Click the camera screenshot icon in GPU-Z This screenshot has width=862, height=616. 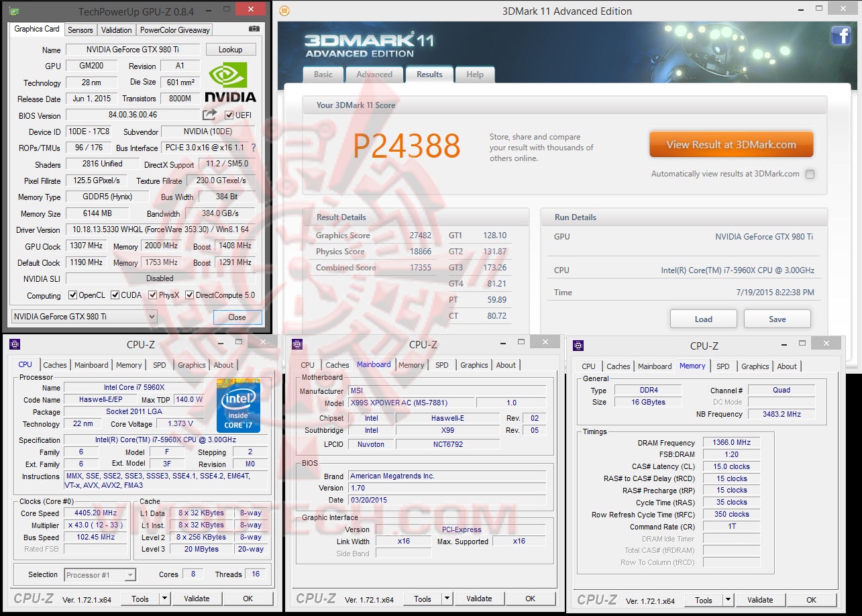tap(253, 30)
